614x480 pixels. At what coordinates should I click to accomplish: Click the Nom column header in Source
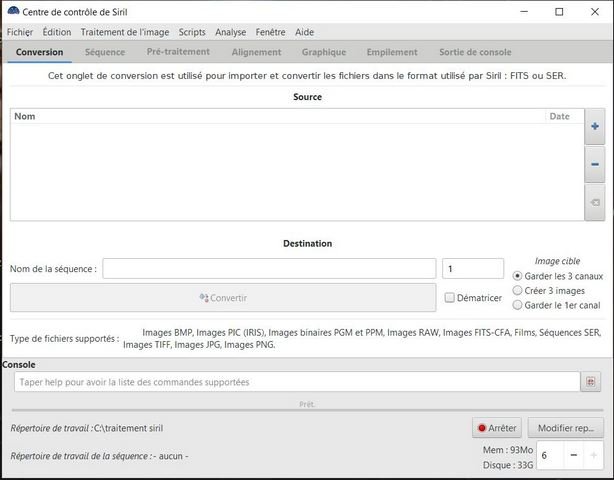[278, 116]
